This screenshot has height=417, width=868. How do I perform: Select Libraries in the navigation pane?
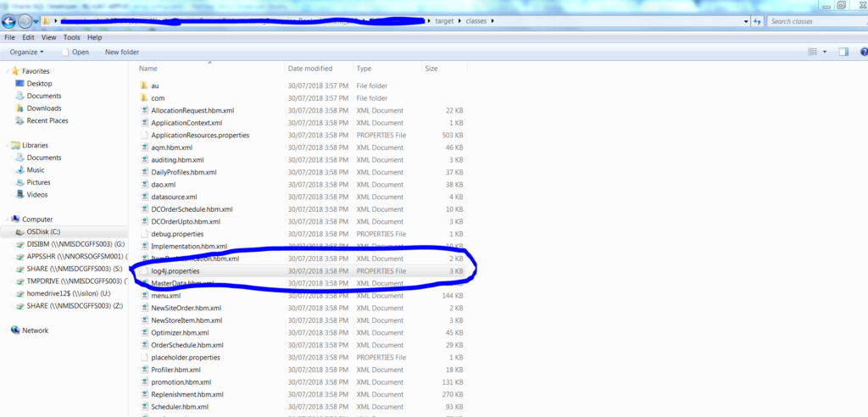[35, 146]
